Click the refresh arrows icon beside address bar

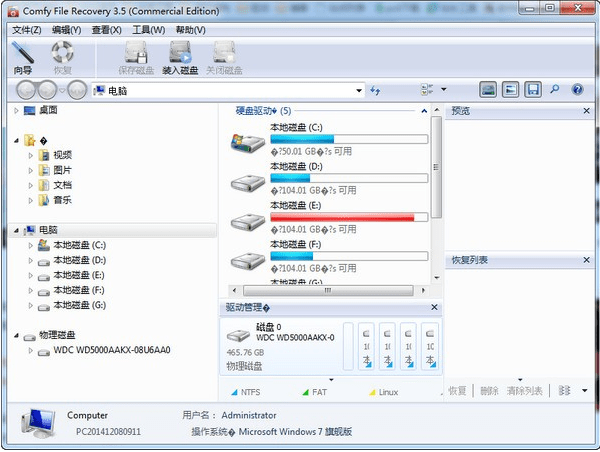pos(376,90)
